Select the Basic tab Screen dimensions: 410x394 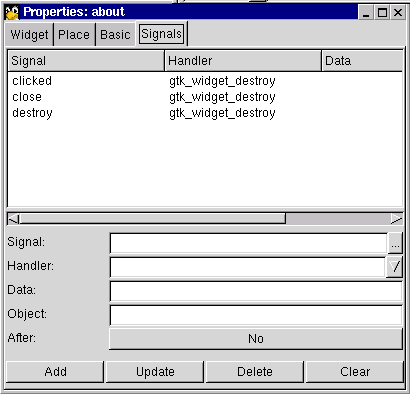tap(115, 35)
